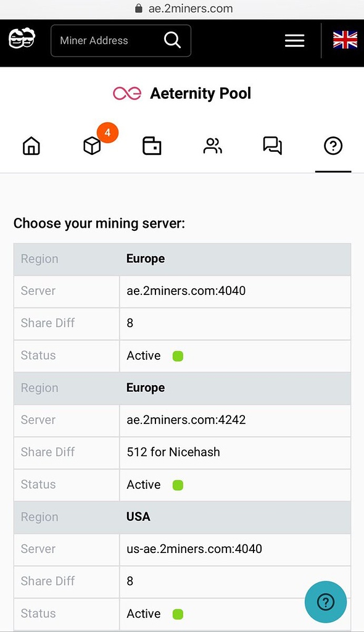Open the UK flag language selector
364x632 pixels.
point(345,40)
